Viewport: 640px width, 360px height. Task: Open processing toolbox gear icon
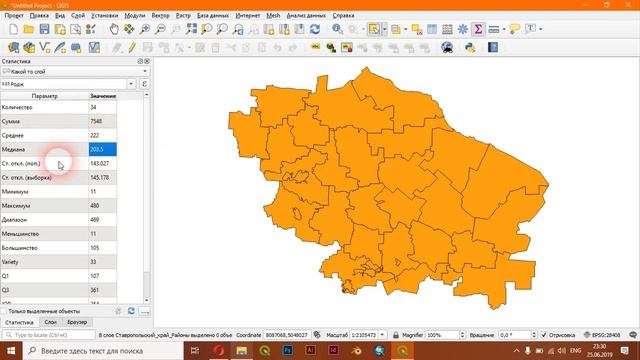(x=462, y=29)
